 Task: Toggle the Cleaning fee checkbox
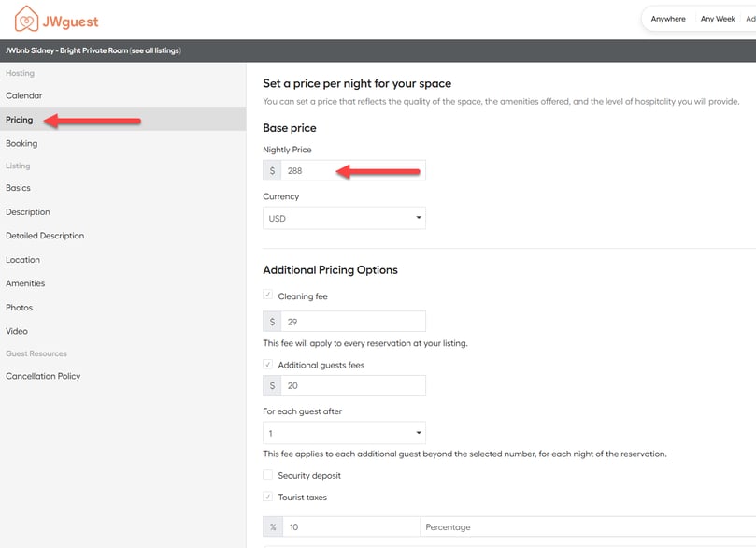[x=267, y=295]
